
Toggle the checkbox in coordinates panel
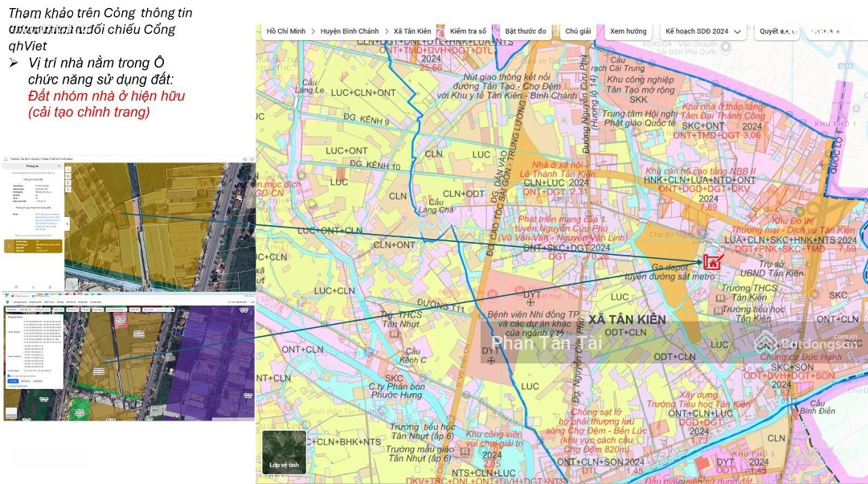9,375
